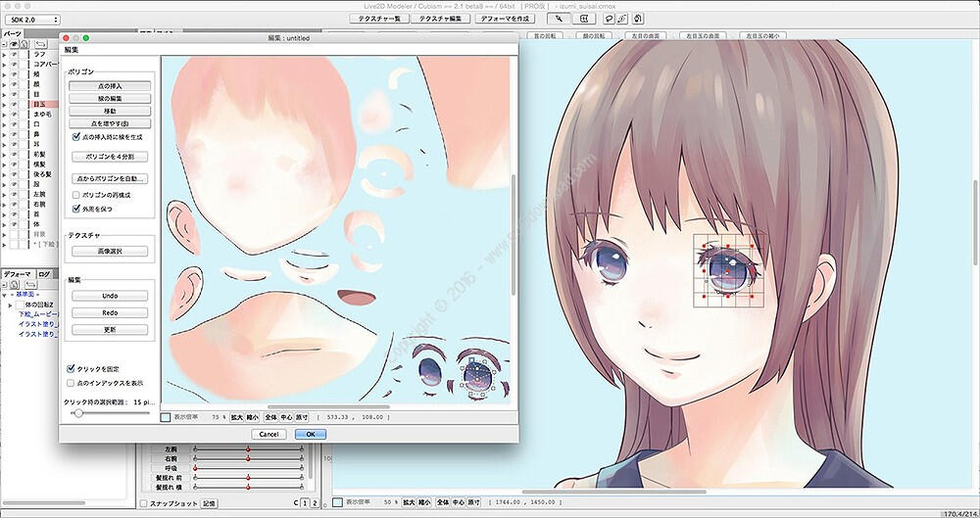This screenshot has width=980, height=518.
Task: Click the Undo button
Action: tap(110, 296)
